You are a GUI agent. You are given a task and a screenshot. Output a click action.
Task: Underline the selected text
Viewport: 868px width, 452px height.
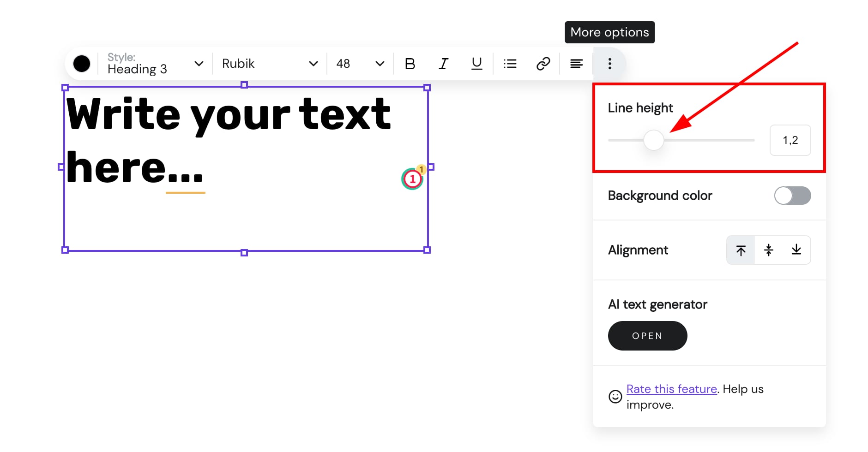[x=476, y=64]
